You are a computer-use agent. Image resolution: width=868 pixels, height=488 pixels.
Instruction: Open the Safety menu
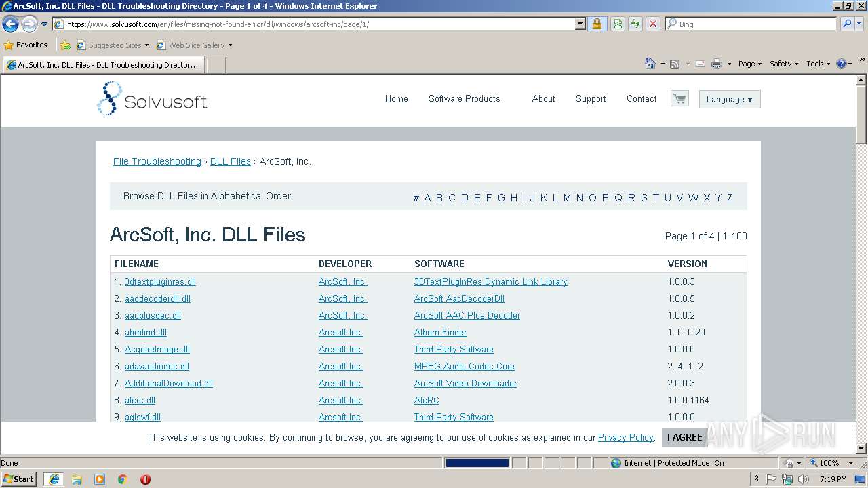(x=784, y=64)
